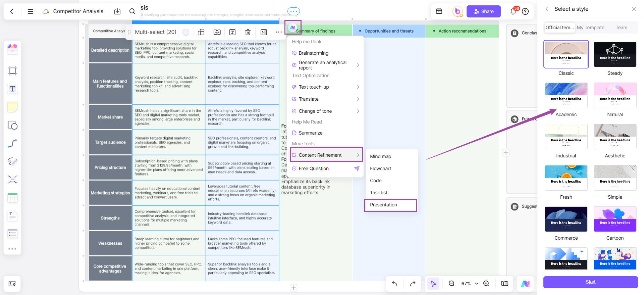
Task: Open the search magnifier icon
Action: coord(132,11)
